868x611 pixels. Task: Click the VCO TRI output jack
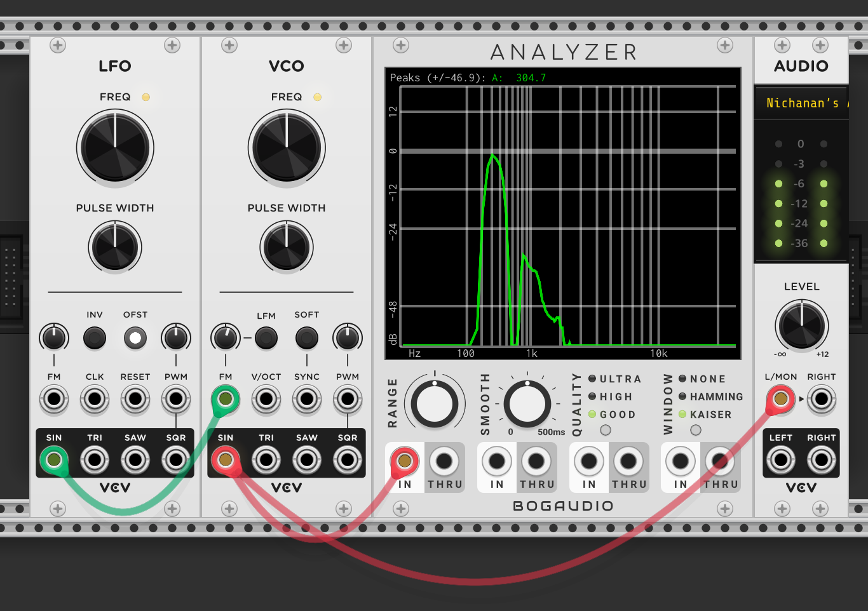(x=266, y=459)
